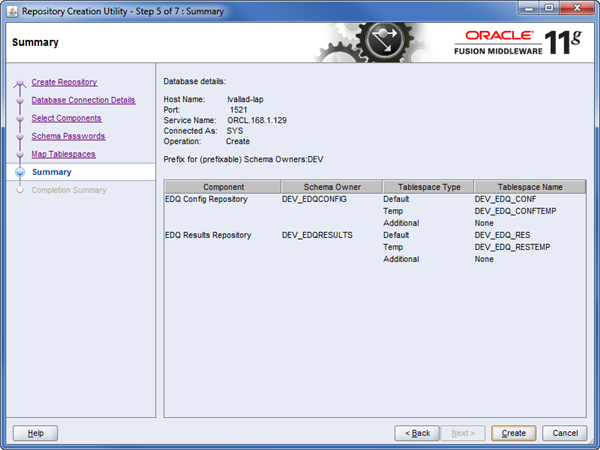This screenshot has height=450, width=600.
Task: Click the Operation value Create
Action: tap(238, 141)
